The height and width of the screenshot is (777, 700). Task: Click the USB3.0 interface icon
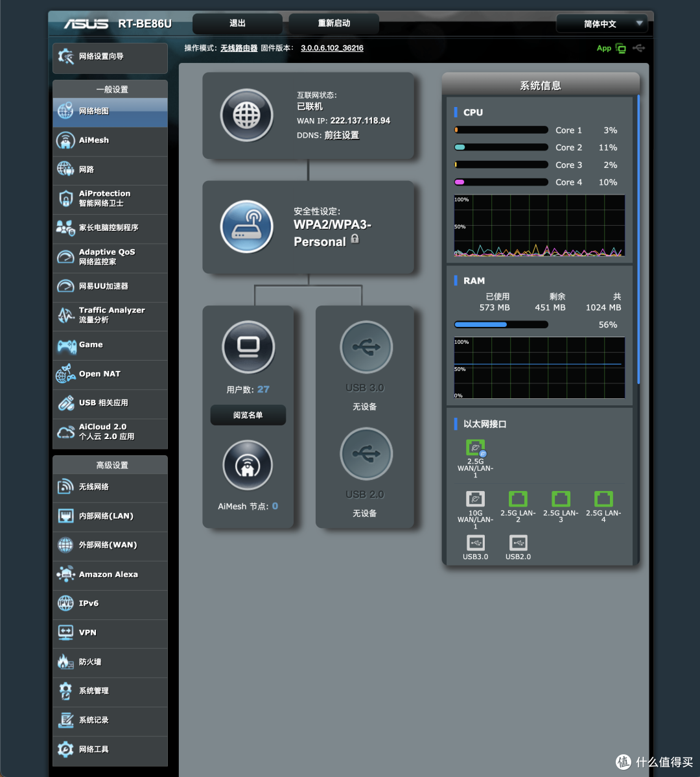click(x=475, y=543)
